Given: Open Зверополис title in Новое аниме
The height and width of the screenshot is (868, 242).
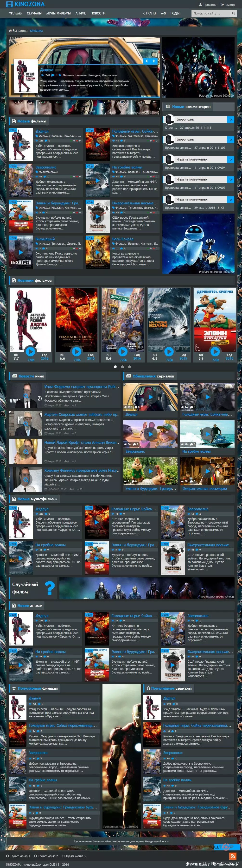Looking at the screenshot, I should (x=198, y=616).
